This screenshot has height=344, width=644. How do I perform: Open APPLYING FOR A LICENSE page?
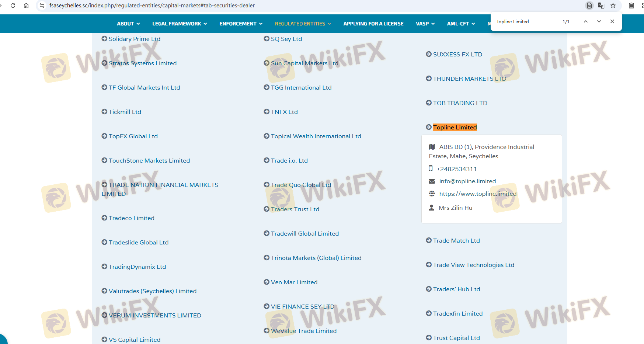pyautogui.click(x=373, y=24)
